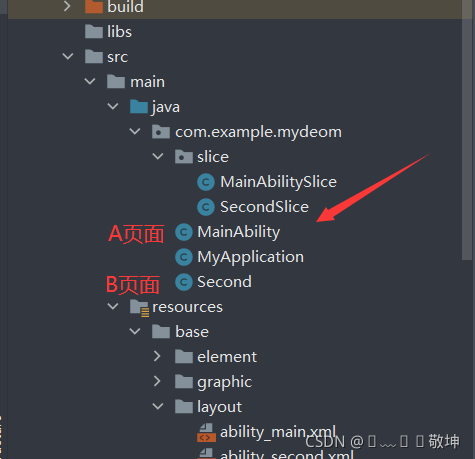Click the Second class icon

point(184,282)
